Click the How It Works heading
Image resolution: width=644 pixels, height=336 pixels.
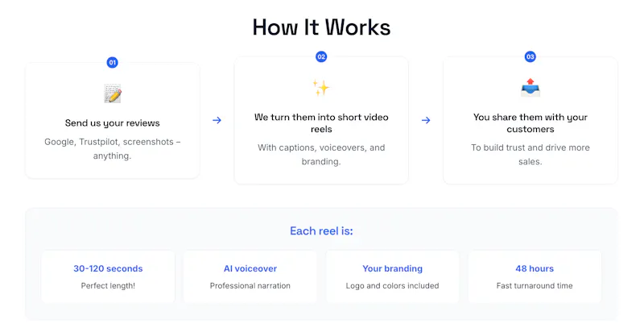tap(321, 27)
